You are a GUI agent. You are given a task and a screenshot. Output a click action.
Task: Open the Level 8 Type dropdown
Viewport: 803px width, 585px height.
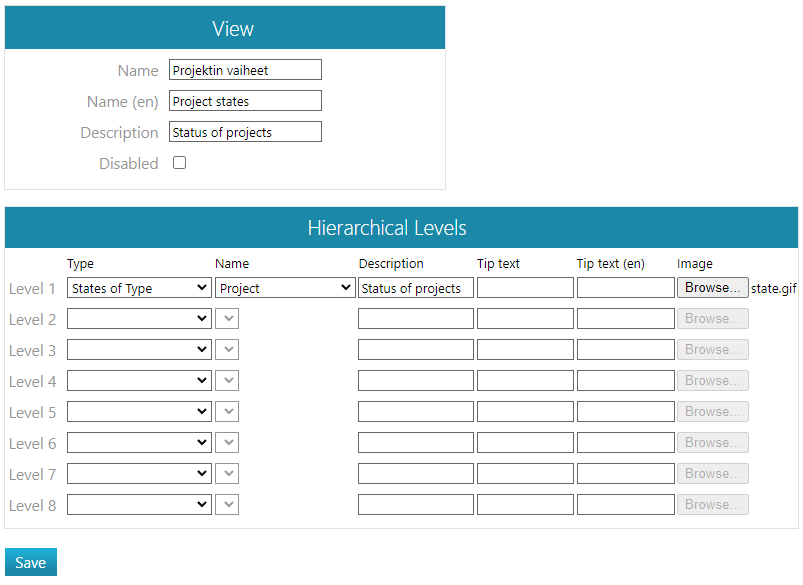139,505
